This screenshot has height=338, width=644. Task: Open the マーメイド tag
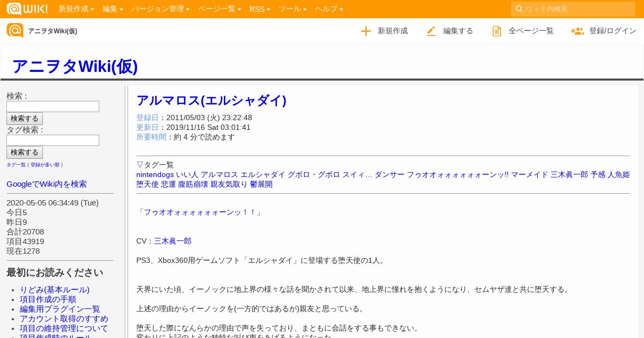pos(530,174)
